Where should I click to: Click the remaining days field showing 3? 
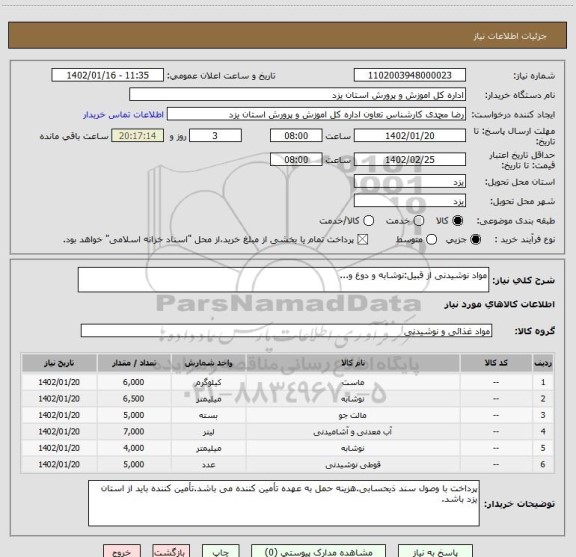[x=215, y=136]
